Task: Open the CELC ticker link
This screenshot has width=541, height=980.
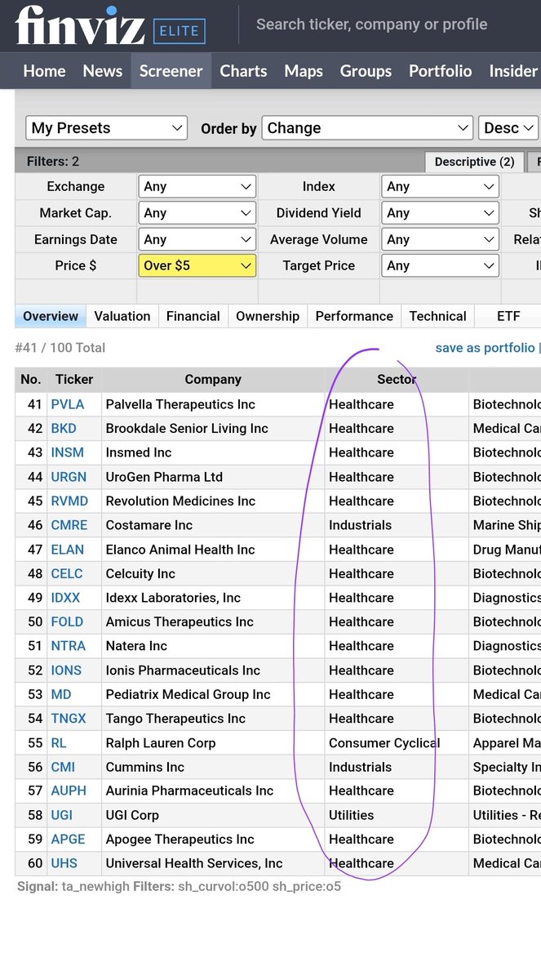Action: [67, 573]
